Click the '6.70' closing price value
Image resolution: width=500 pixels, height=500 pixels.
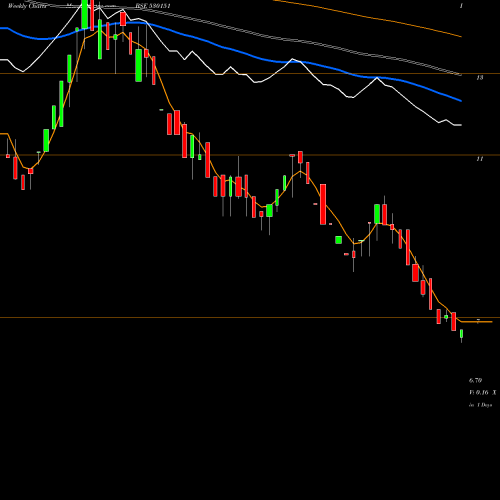[x=475, y=380]
